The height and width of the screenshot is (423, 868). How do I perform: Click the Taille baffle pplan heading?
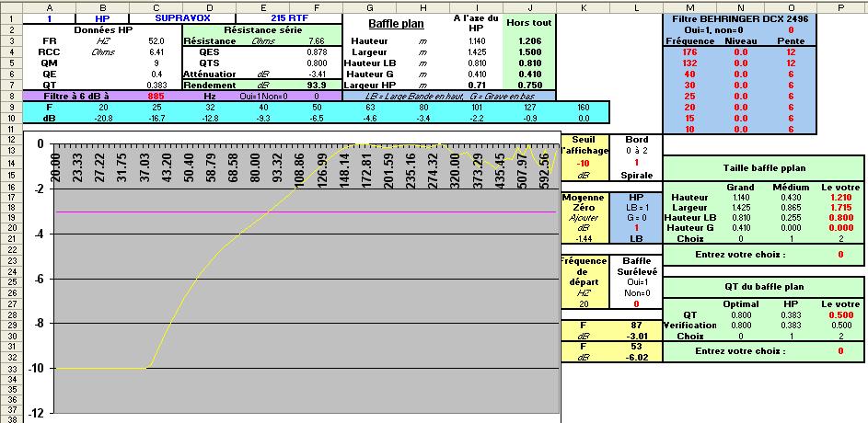[765, 167]
